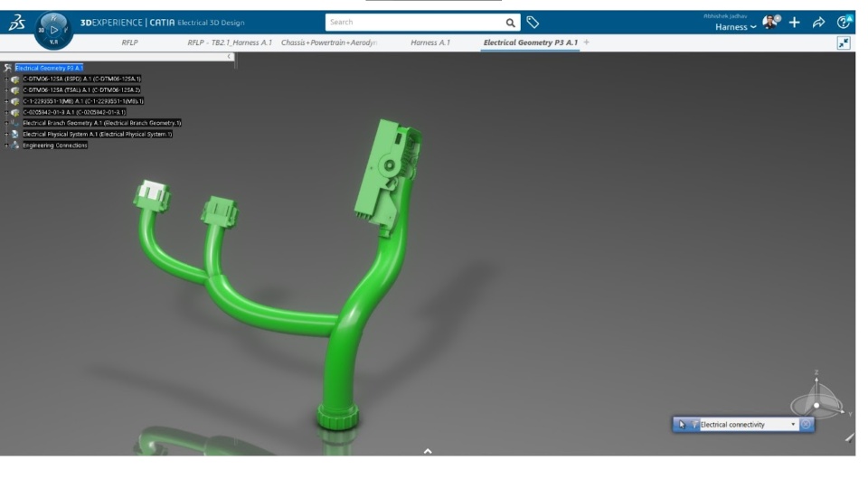The image size is (868, 488).
Task: Switch to the RFLP tab
Action: (x=129, y=42)
